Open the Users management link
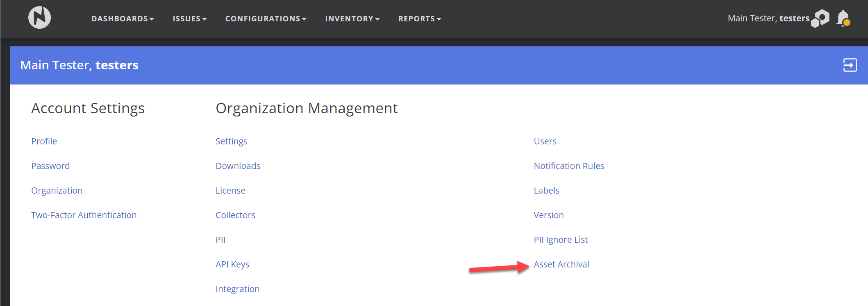Viewport: 868px width, 306px height. (x=545, y=142)
